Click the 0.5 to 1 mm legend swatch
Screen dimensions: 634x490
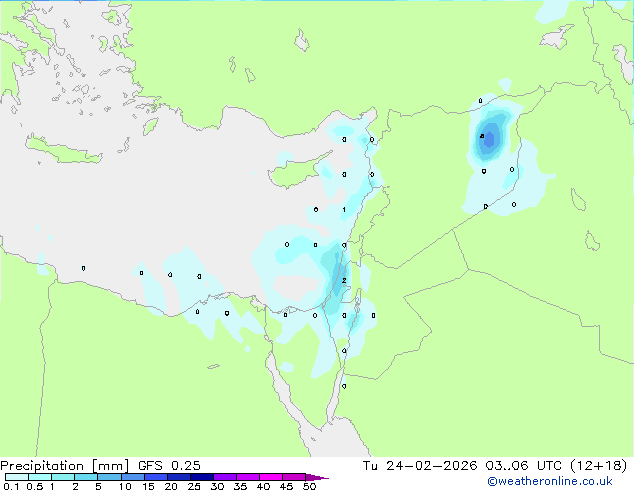[40, 477]
